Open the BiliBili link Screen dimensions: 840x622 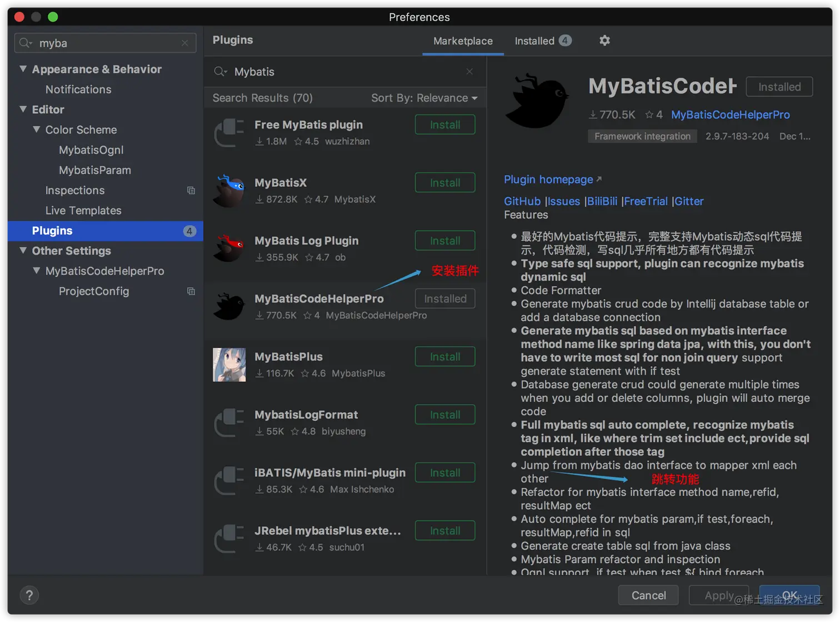[x=602, y=201]
